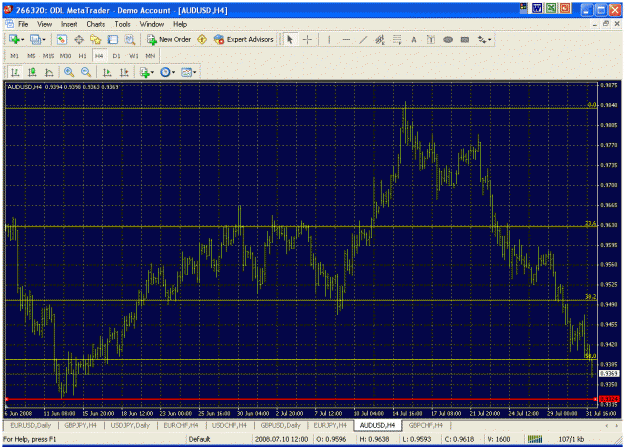The height and width of the screenshot is (447, 625).
Task: Switch to the GBPJPY,H4 chart tab
Action: [x=81, y=425]
